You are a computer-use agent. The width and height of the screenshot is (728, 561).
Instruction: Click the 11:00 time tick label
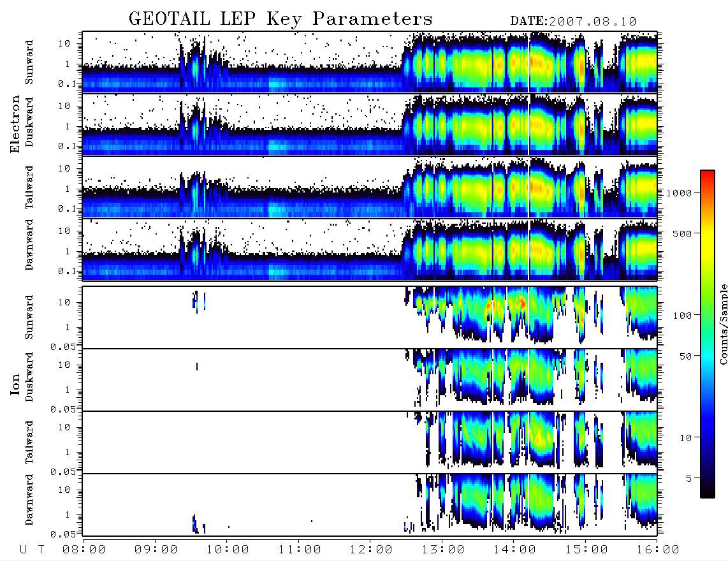(300, 550)
